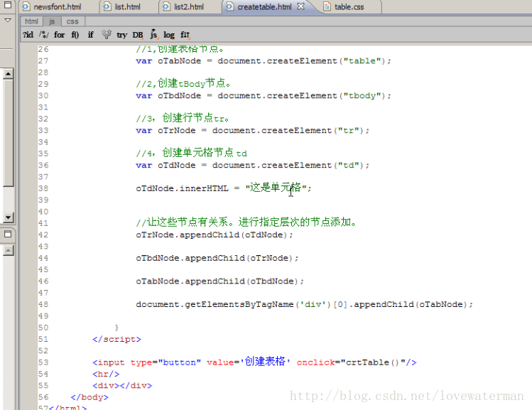Click the createtable.html tab file icon
This screenshot has height=410, width=532.
[x=229, y=6]
